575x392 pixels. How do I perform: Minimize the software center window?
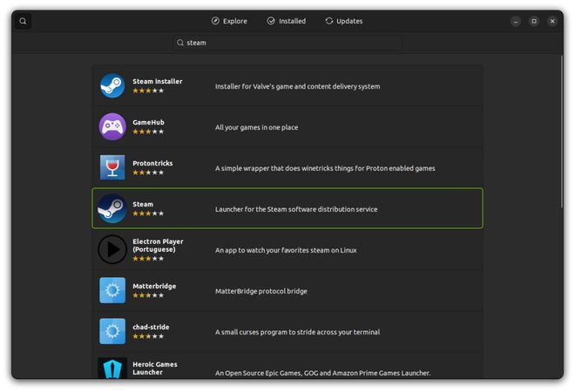(x=516, y=21)
